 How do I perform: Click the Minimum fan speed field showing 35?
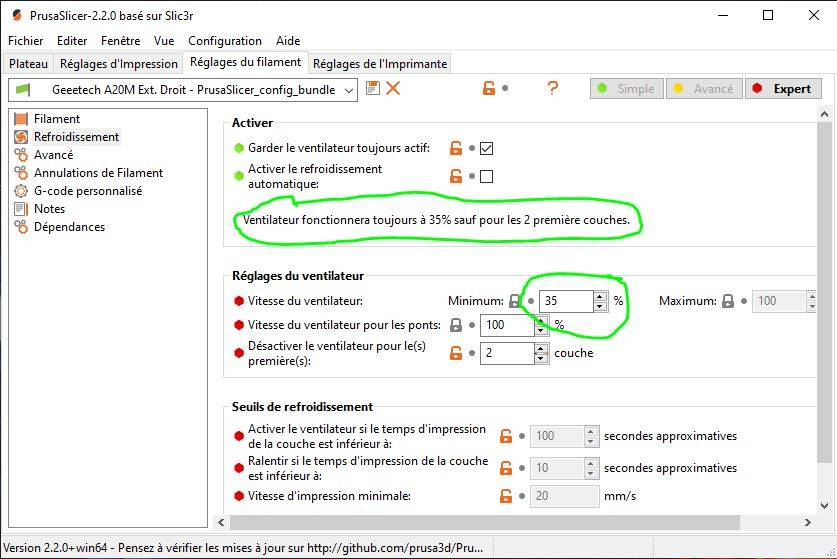click(566, 301)
